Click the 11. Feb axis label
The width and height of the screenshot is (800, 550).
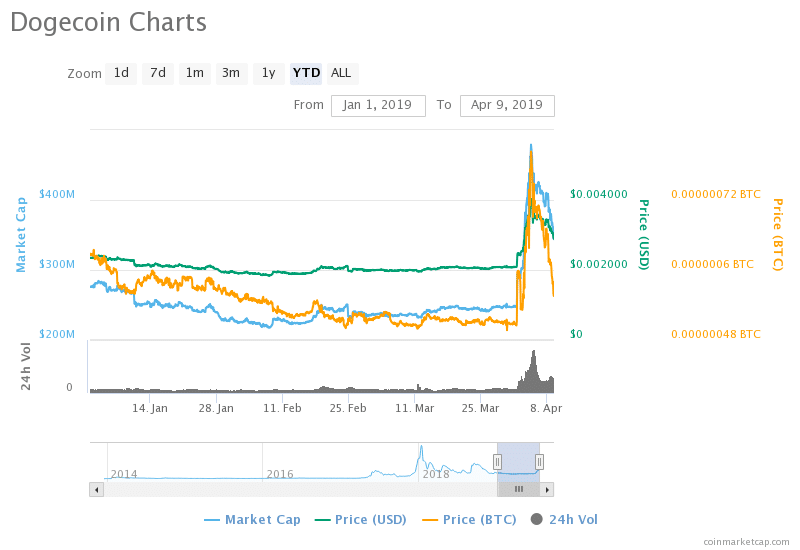click(282, 408)
